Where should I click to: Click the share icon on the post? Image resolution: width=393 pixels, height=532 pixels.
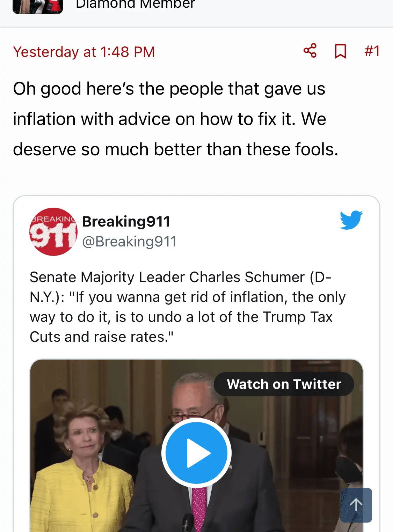(x=310, y=51)
